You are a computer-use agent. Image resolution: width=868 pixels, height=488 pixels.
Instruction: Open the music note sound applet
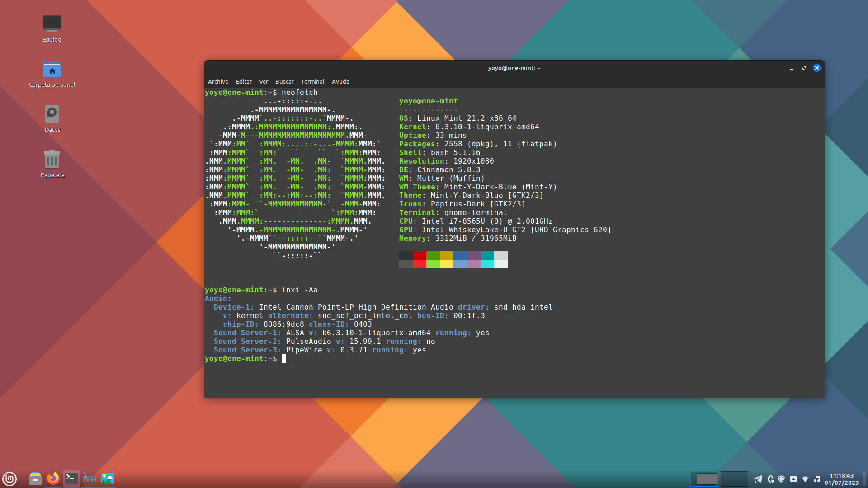pos(817,479)
